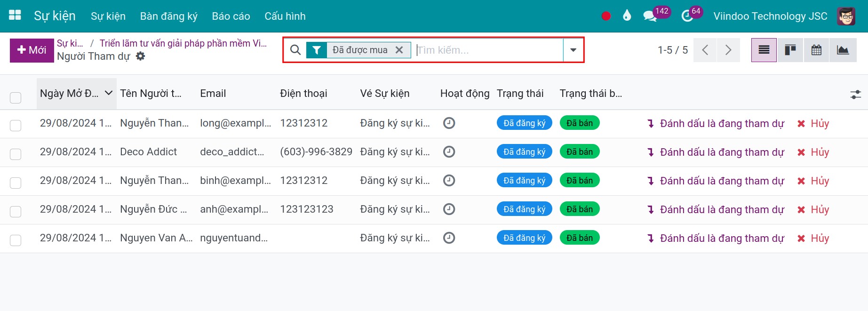Open activity clock for binh@example row
This screenshot has height=311, width=868.
449,181
